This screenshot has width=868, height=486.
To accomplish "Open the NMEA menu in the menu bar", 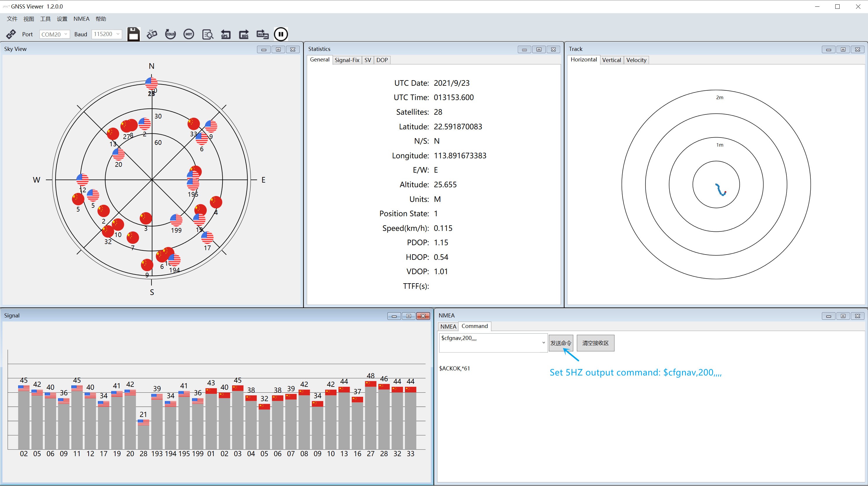I will [81, 19].
